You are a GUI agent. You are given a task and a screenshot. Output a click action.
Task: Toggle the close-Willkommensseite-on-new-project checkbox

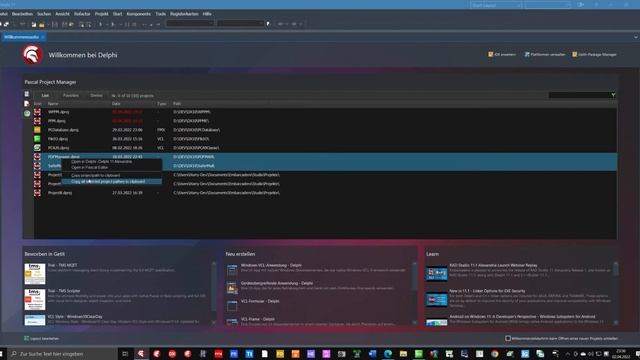(x=508, y=338)
